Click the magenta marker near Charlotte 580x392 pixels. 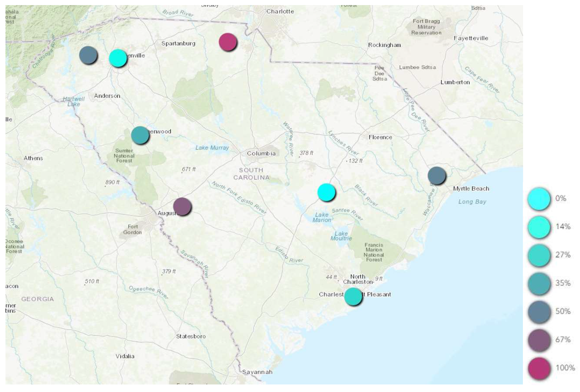point(228,42)
